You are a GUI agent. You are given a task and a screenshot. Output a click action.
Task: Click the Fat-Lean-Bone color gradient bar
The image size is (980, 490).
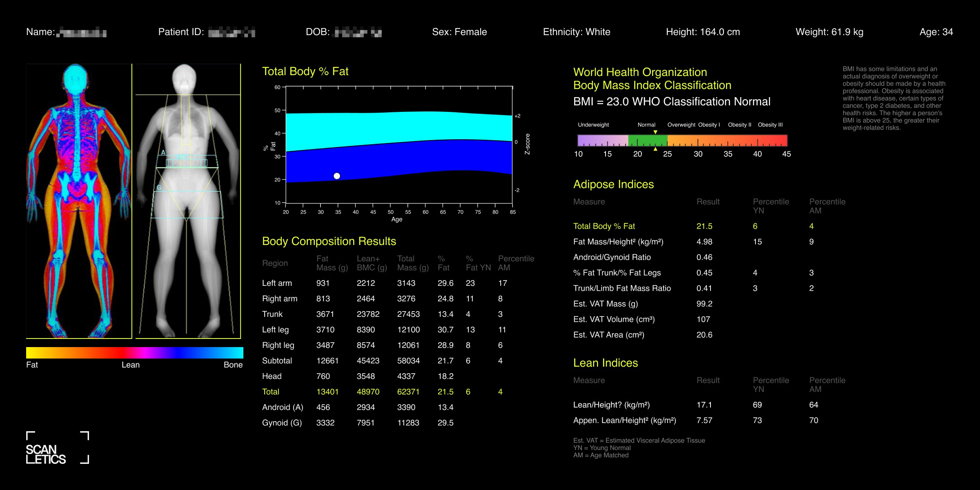tap(135, 353)
